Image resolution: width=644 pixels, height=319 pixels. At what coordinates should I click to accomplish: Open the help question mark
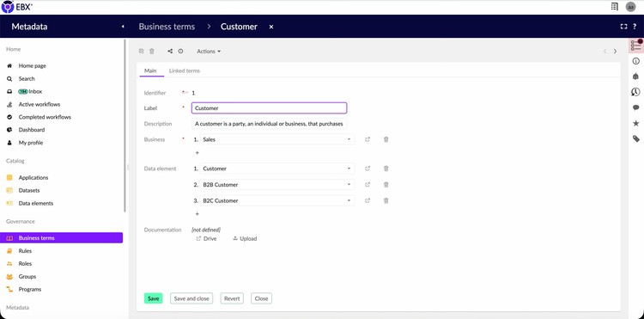635,27
